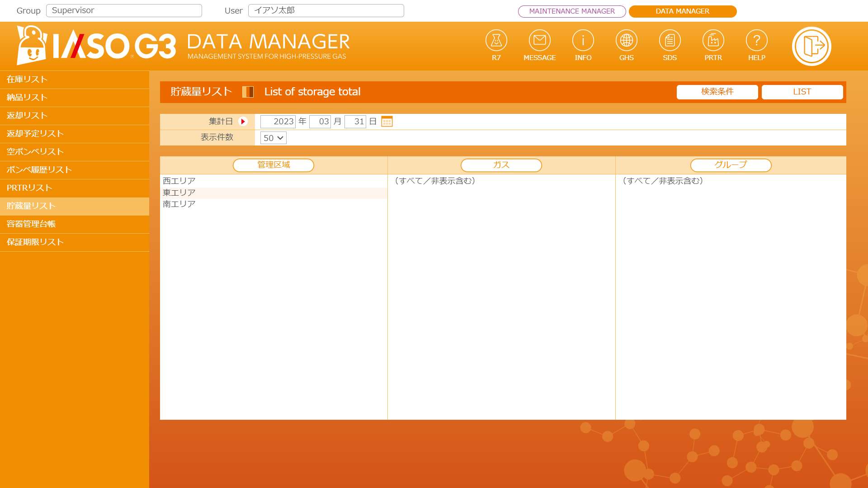Viewport: 868px width, 488px height.
Task: Click the logout door icon
Action: [811, 46]
